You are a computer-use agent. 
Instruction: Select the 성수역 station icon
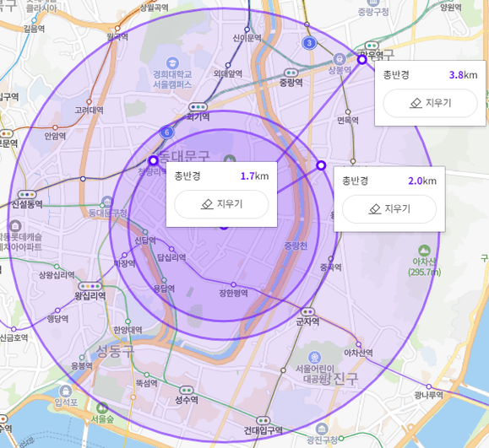coord(187,390)
